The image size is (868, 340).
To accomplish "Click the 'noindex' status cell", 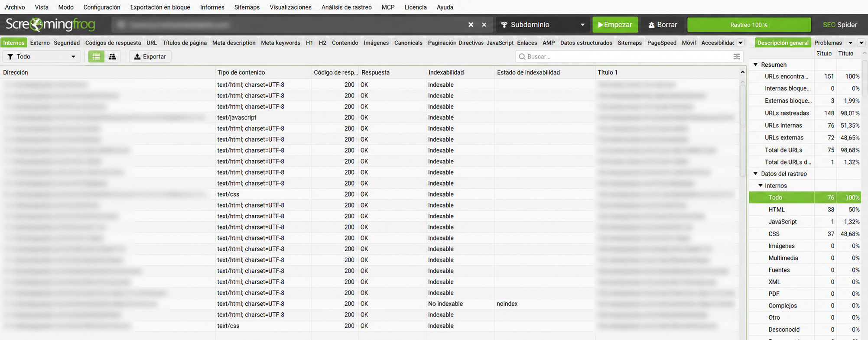I will 545,304.
